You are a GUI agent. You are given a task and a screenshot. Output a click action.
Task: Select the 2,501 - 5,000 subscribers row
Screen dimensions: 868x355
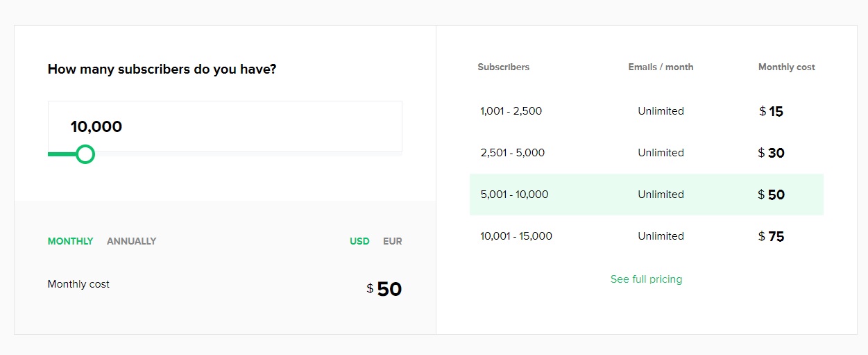click(x=647, y=153)
